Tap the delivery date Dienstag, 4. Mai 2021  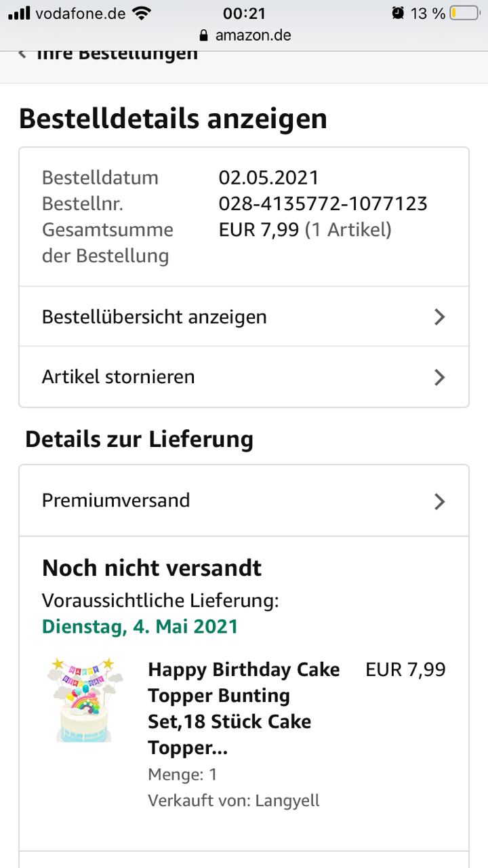pos(140,626)
